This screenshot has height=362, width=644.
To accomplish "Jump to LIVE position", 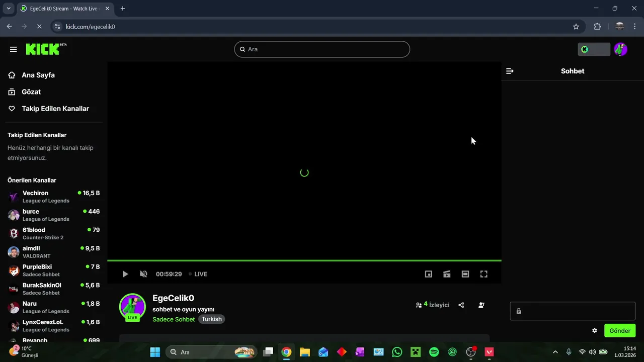I will tap(198, 274).
